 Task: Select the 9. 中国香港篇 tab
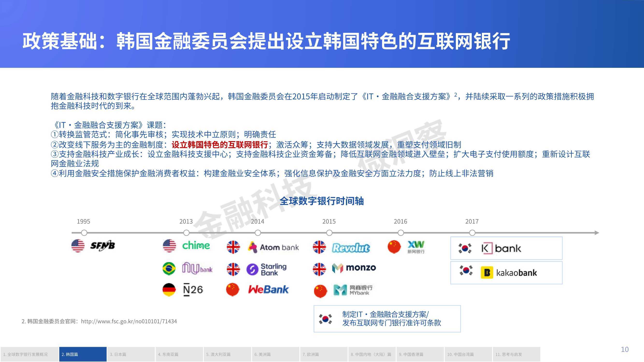click(420, 354)
